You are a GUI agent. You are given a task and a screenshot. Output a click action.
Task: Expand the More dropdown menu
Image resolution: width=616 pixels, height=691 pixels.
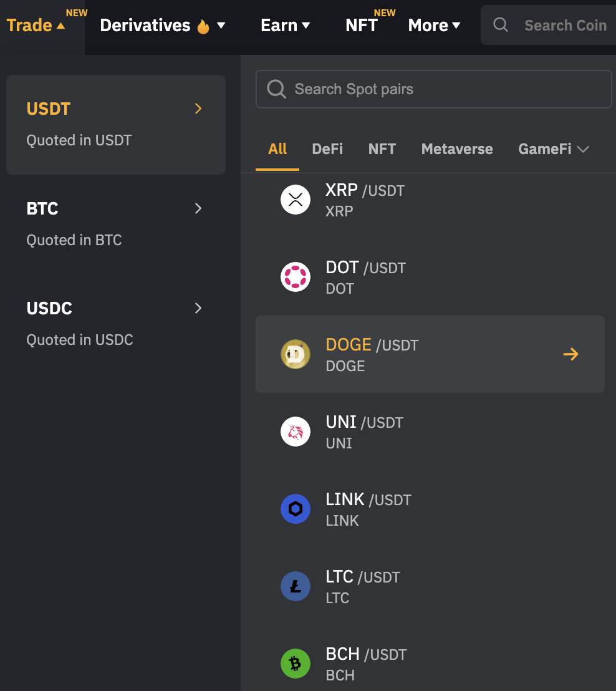pos(434,26)
